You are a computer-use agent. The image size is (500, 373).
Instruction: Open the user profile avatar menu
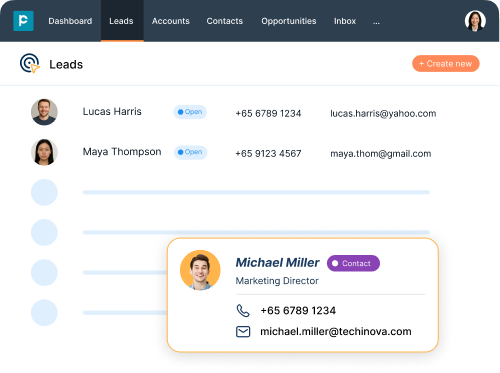(475, 21)
